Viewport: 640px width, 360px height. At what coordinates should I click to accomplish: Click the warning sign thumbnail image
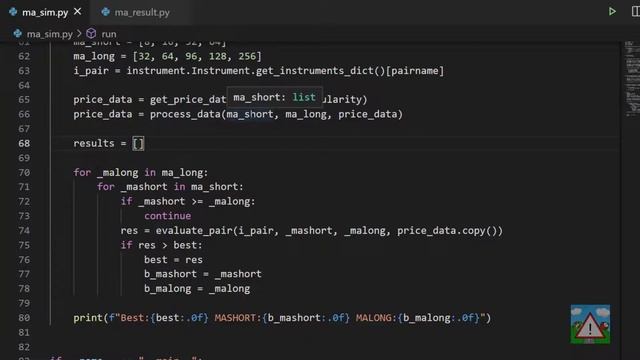(590, 324)
